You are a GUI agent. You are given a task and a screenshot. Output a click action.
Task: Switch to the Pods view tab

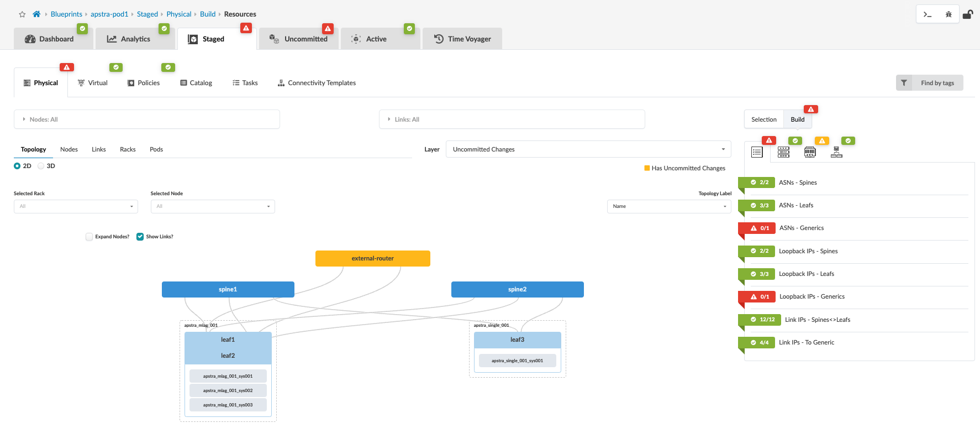point(156,149)
